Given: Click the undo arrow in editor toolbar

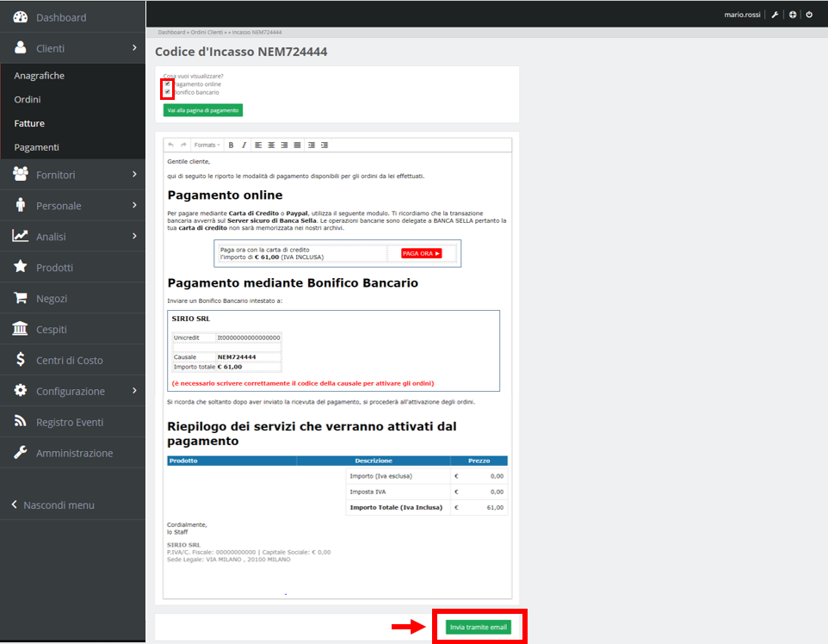Looking at the screenshot, I should (x=171, y=145).
